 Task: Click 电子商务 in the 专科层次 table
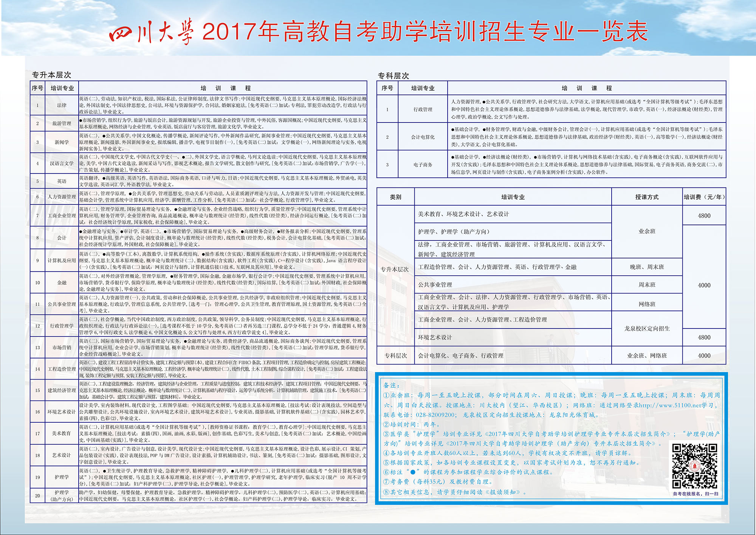pyautogui.click(x=423, y=164)
